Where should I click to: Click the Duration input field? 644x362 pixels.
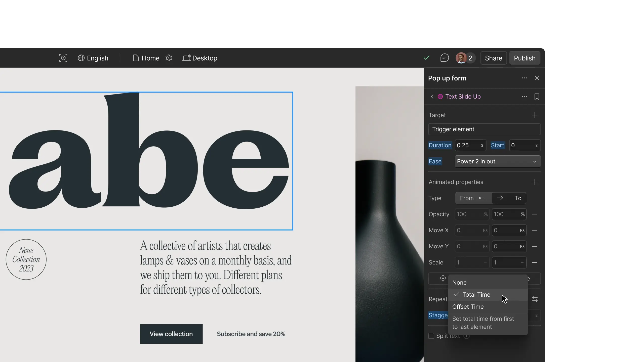pyautogui.click(x=468, y=145)
